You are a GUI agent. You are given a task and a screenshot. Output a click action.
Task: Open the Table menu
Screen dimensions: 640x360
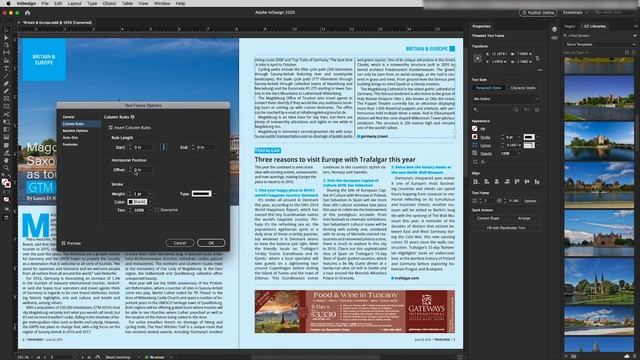click(127, 3)
